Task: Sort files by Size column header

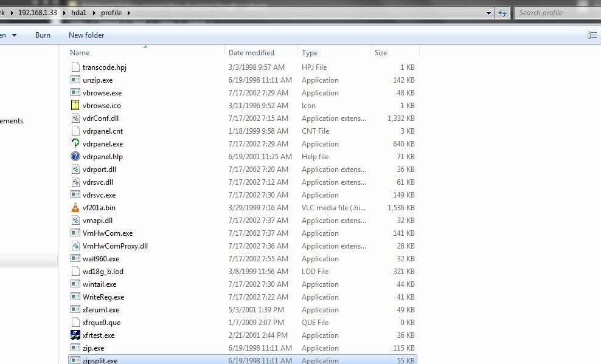Action: tap(381, 53)
